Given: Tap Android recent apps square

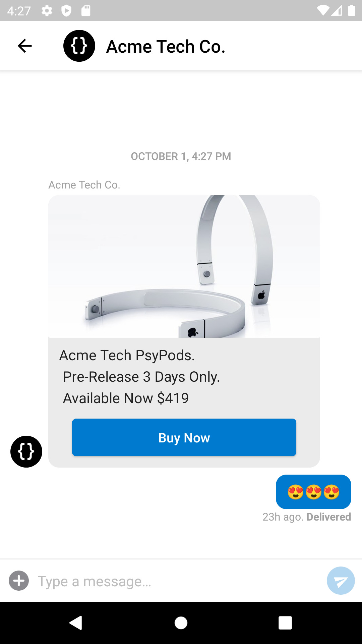Looking at the screenshot, I should pos(285,623).
